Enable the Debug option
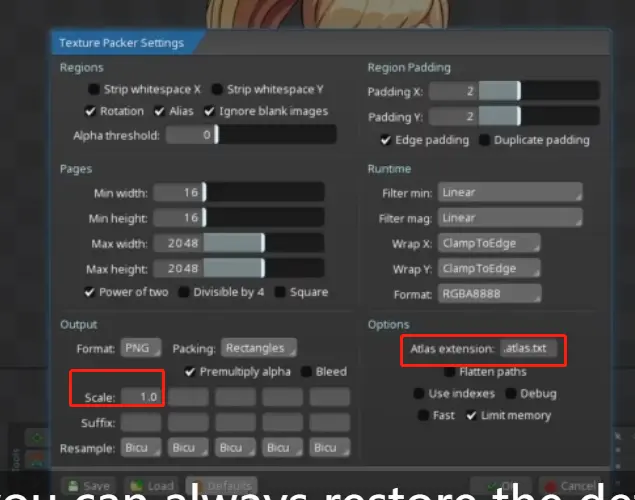This screenshot has height=500, width=635. point(511,394)
